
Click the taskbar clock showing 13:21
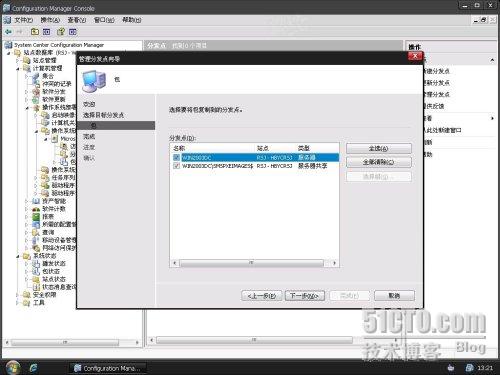485,368
